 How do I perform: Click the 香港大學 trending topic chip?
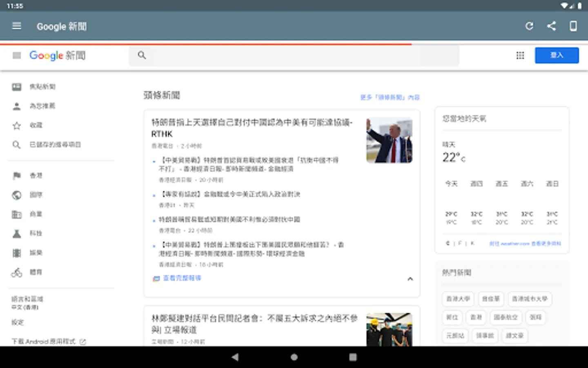458,299
